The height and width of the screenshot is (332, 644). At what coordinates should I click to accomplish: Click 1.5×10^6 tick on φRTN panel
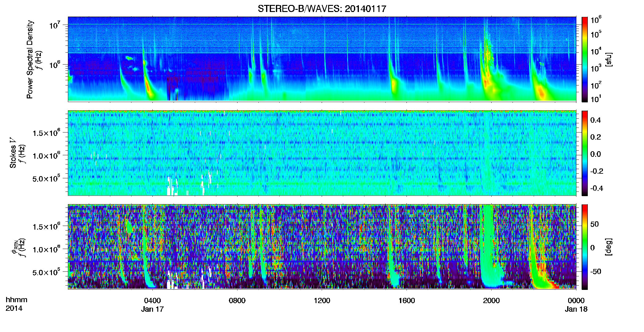[46, 226]
